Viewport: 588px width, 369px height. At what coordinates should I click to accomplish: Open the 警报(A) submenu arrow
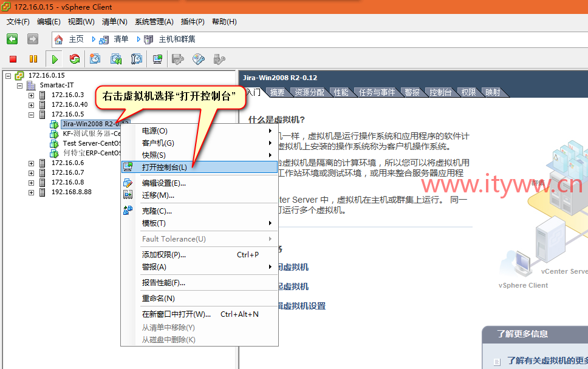pos(270,266)
